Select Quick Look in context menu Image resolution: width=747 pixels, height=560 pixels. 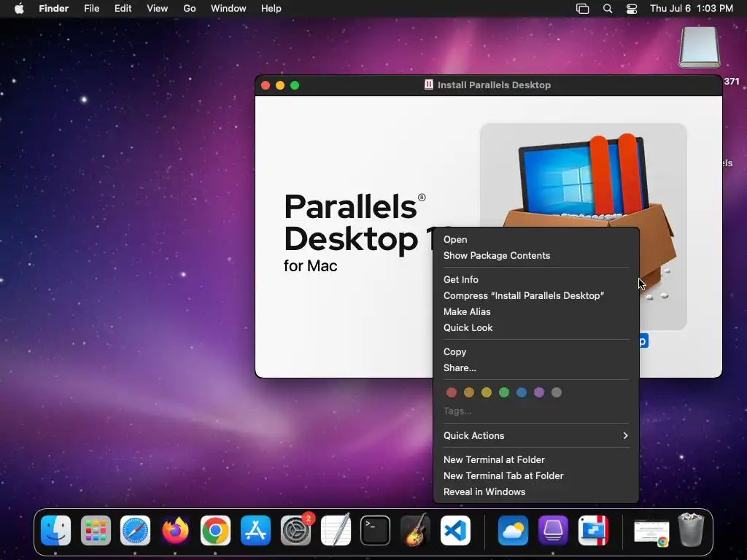[536, 327]
